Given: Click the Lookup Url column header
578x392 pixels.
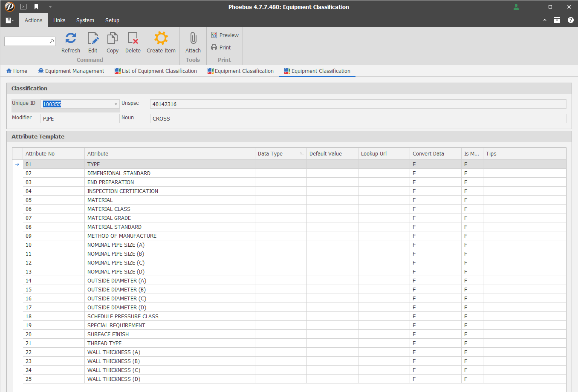Looking at the screenshot, I should click(384, 154).
